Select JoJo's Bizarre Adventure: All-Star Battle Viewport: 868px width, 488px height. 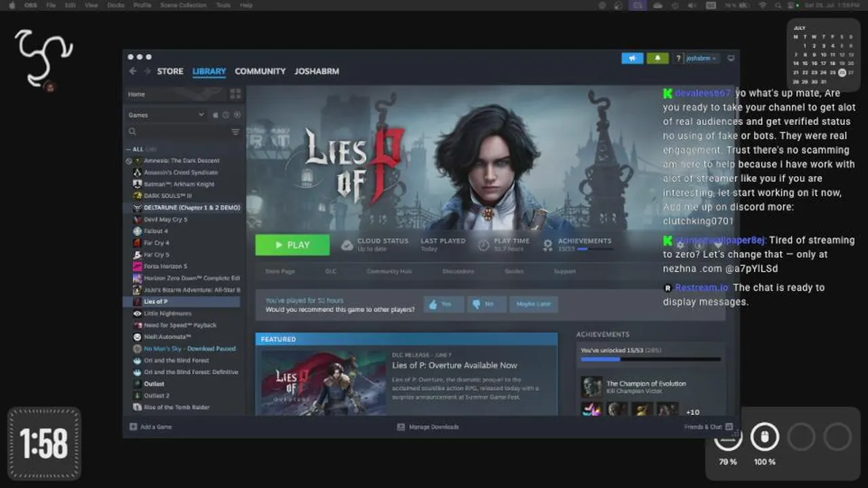click(x=192, y=290)
